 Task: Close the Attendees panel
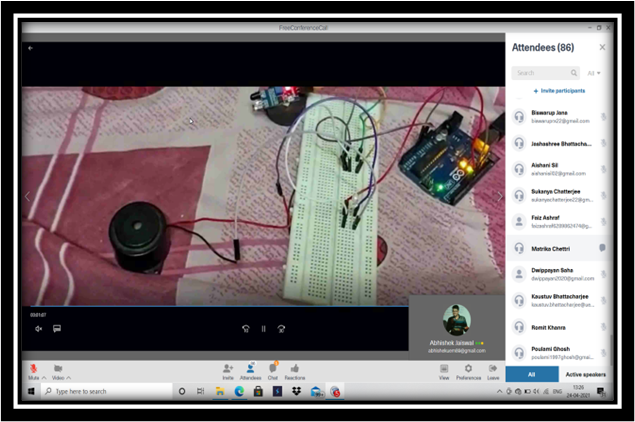coord(602,47)
